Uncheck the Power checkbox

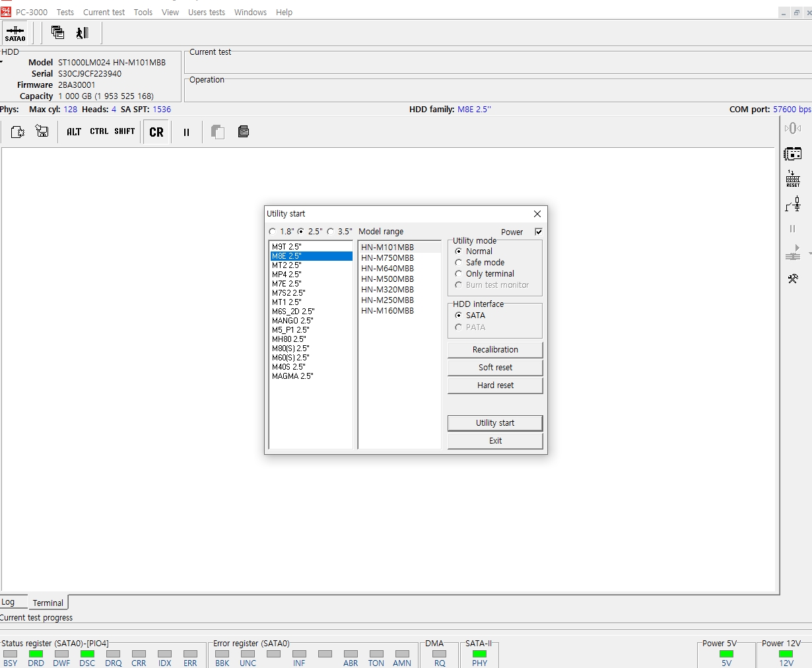point(539,232)
